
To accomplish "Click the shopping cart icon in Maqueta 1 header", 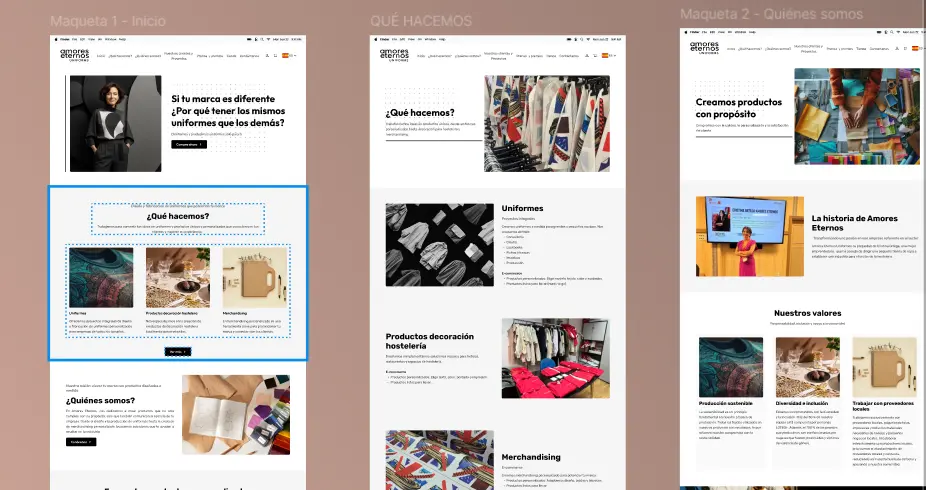I will (276, 55).
